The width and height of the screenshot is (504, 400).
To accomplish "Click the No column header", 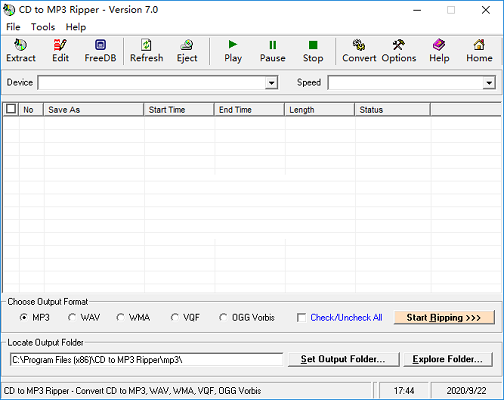I will [31, 110].
